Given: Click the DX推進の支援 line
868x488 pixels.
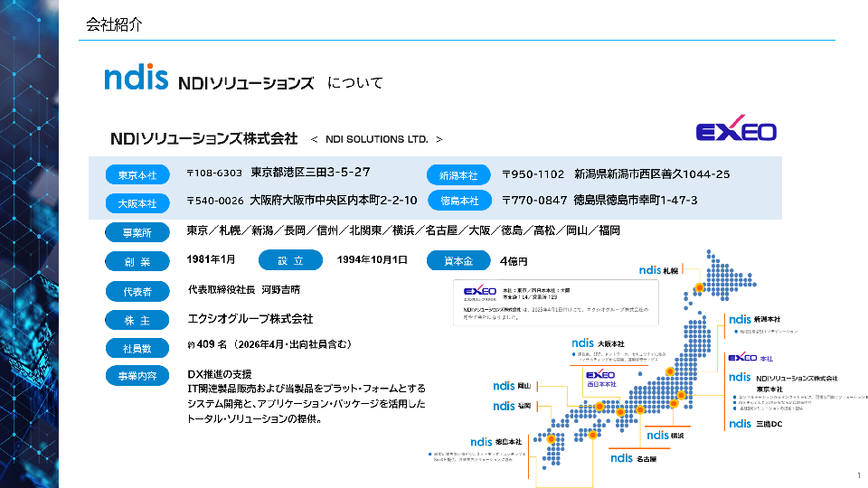Looking at the screenshot, I should tap(220, 374).
